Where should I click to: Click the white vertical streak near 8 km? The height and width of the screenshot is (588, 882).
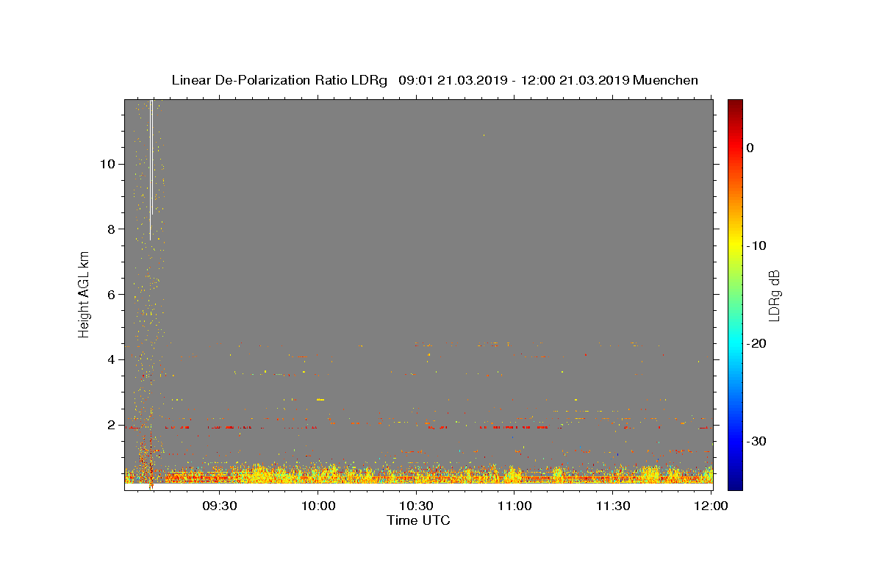[151, 169]
